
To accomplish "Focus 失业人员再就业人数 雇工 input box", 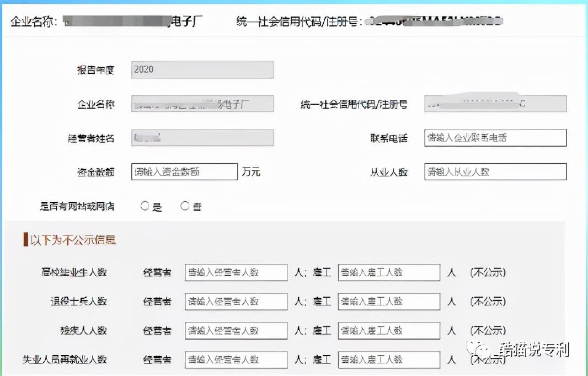I will [389, 359].
